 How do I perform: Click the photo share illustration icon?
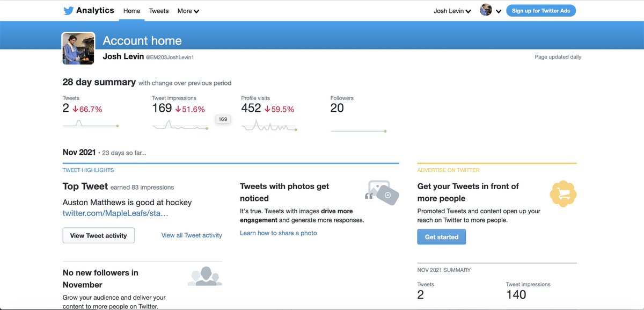[382, 192]
